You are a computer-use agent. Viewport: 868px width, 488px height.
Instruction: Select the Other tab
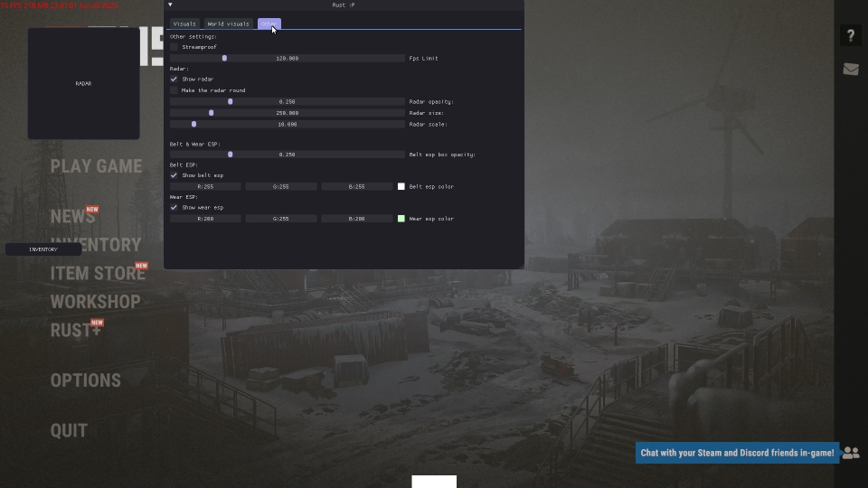tap(269, 23)
